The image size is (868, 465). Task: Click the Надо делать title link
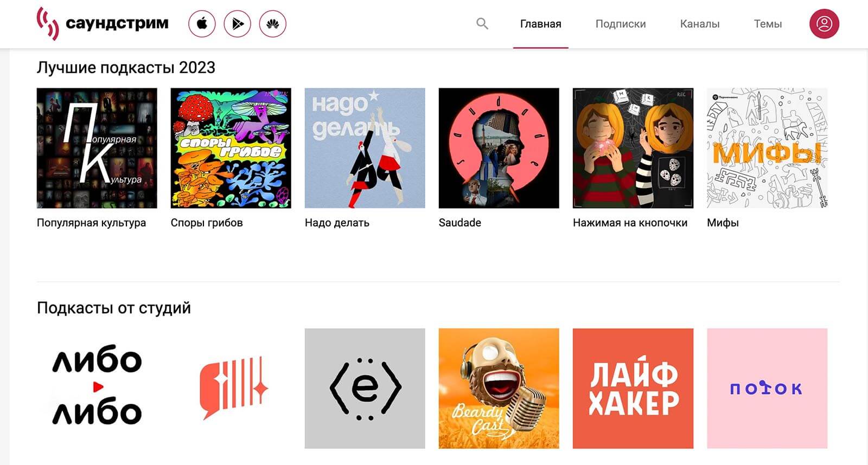point(337,223)
